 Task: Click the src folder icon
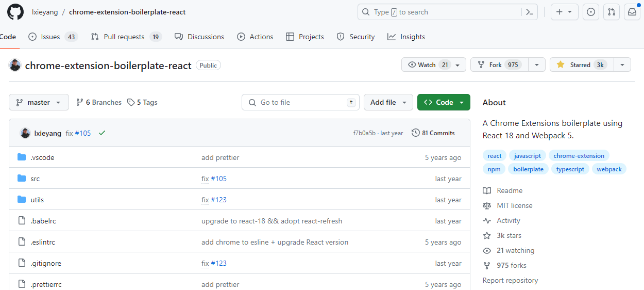click(x=22, y=179)
